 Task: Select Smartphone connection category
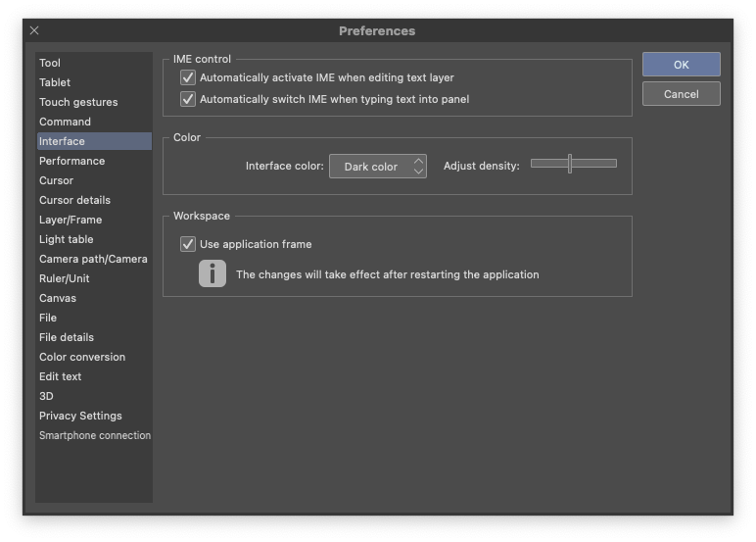point(94,435)
